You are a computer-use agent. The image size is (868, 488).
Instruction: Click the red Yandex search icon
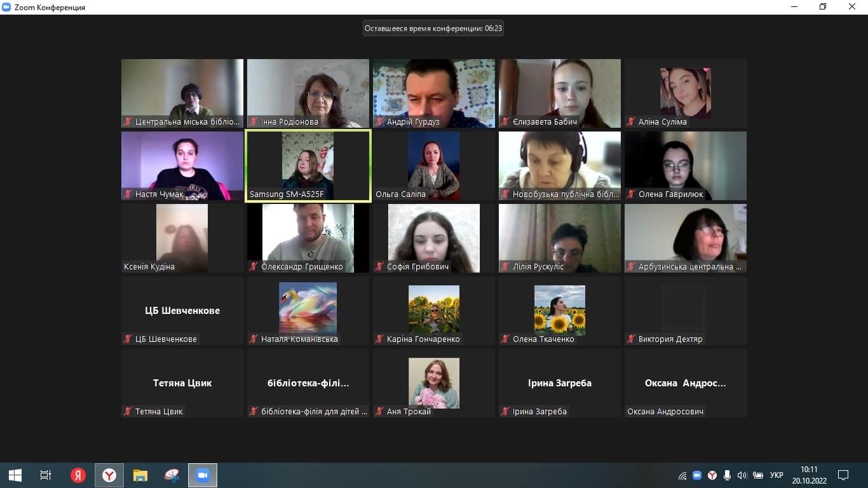(x=78, y=475)
